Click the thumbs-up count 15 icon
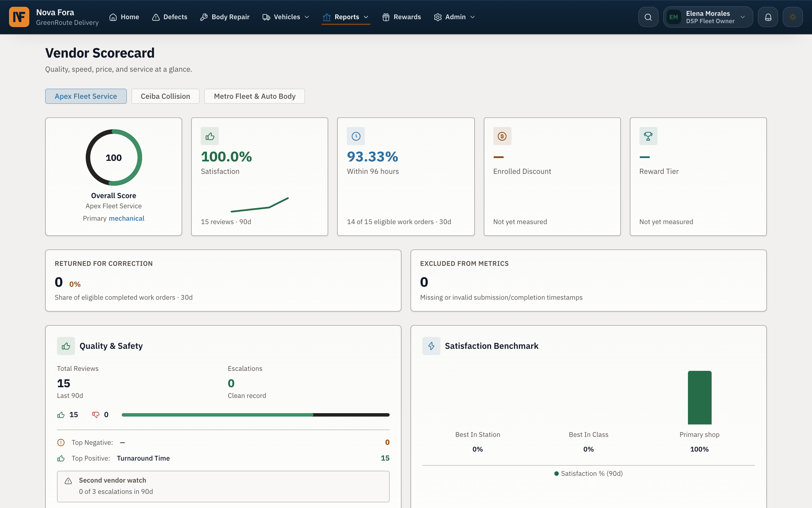Viewport: 812px width, 508px height. [x=61, y=415]
